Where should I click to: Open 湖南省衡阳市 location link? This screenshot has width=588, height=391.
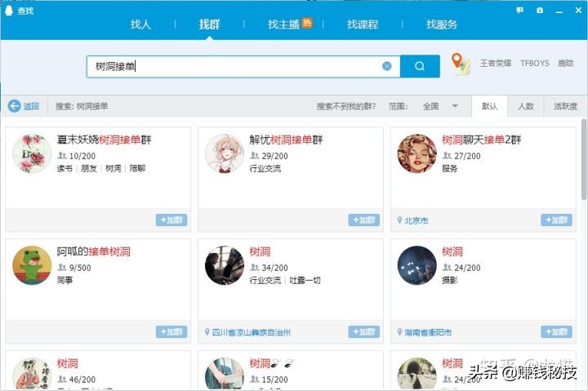[x=427, y=332]
